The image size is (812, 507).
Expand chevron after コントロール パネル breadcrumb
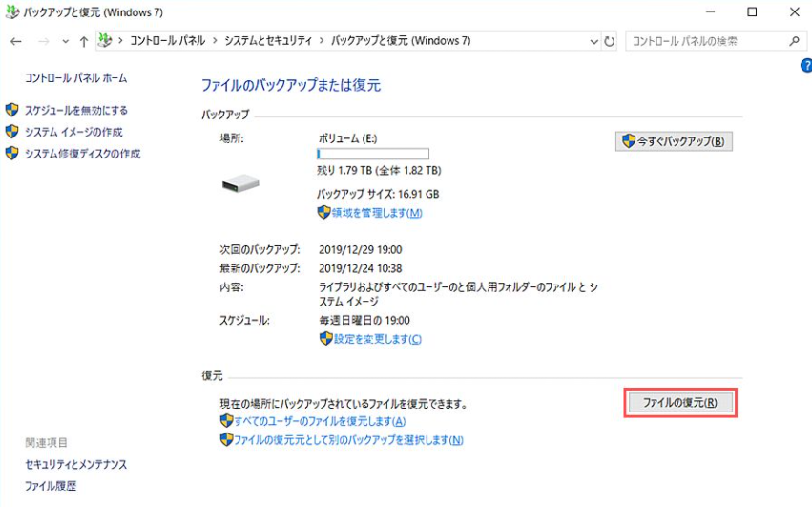click(x=217, y=42)
